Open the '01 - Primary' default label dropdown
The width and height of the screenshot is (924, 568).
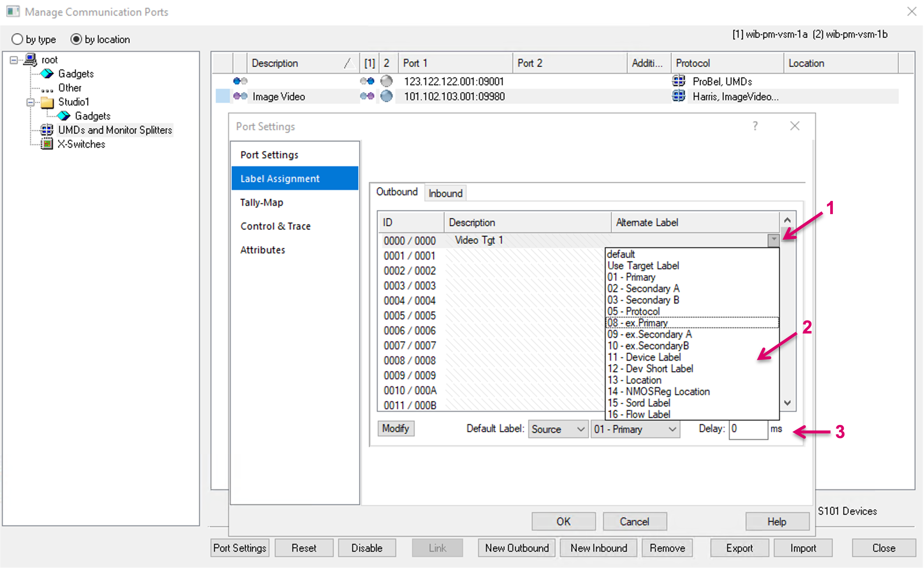pyautogui.click(x=635, y=429)
